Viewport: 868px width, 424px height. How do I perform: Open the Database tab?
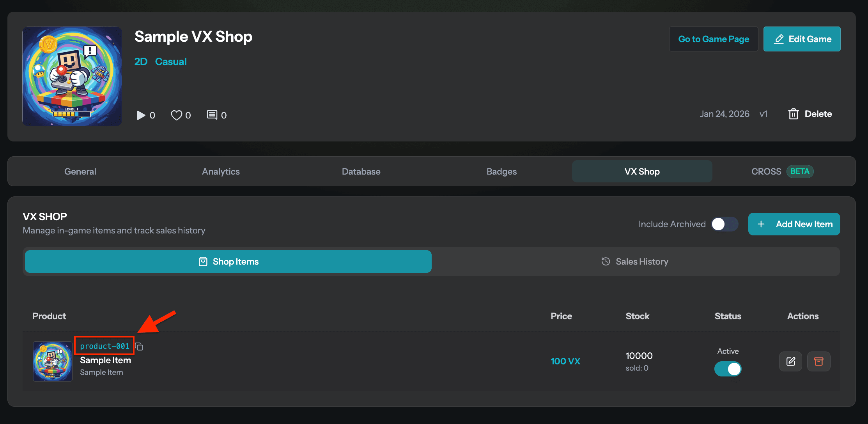pos(361,171)
